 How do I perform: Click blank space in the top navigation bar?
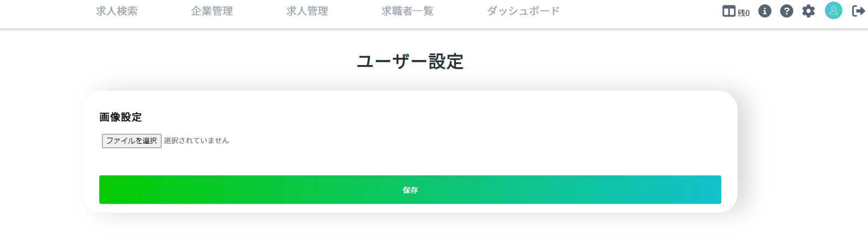point(638,12)
